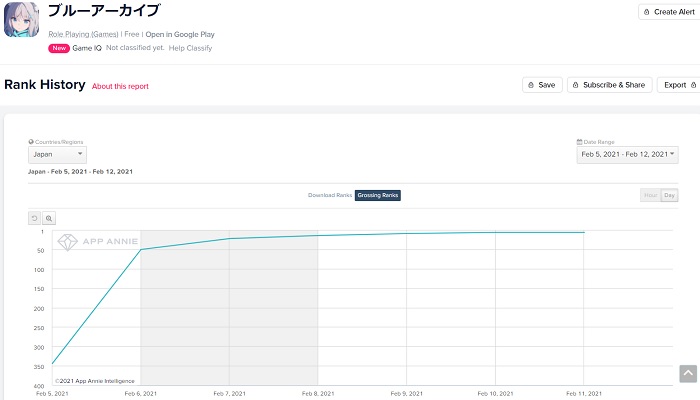This screenshot has width=700, height=400.
Task: Switch chart granularity to Hour
Action: point(650,195)
